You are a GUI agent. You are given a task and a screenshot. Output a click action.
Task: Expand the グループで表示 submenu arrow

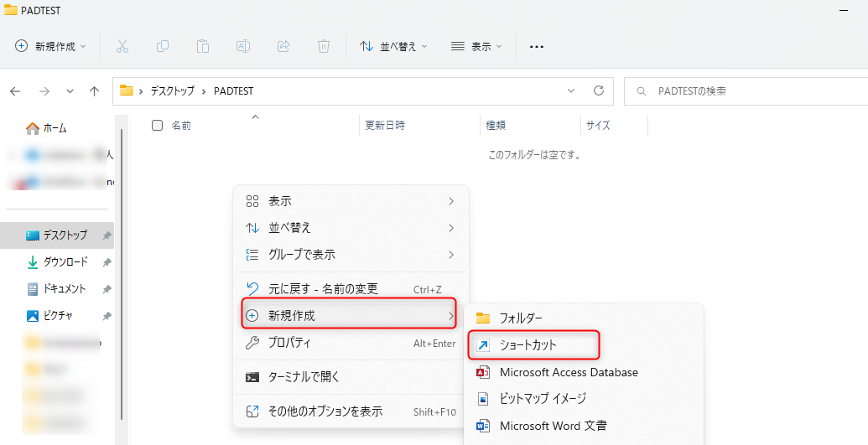451,255
